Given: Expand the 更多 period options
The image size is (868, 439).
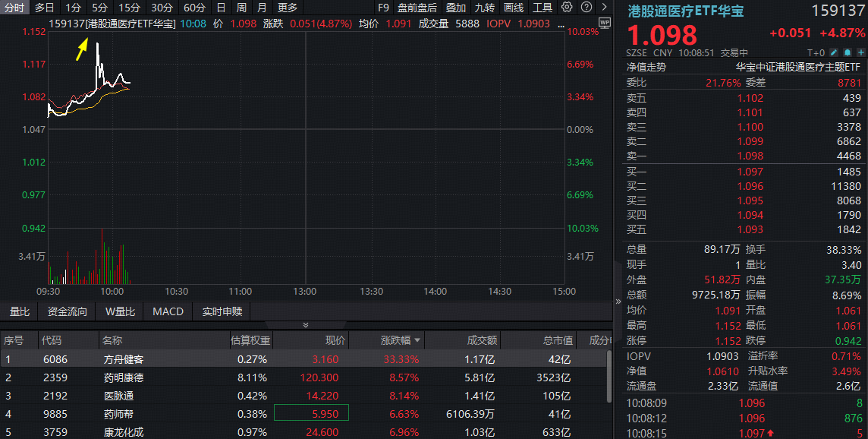Looking at the screenshot, I should coord(288,8).
